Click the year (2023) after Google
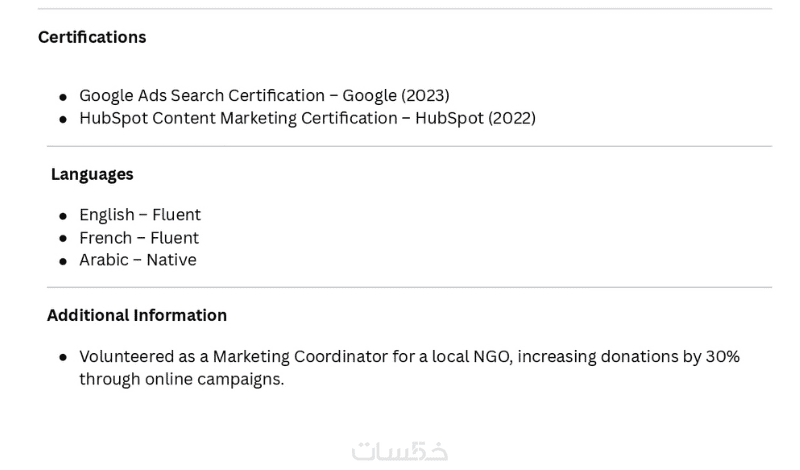Image resolution: width=800 pixels, height=470 pixels. (425, 96)
